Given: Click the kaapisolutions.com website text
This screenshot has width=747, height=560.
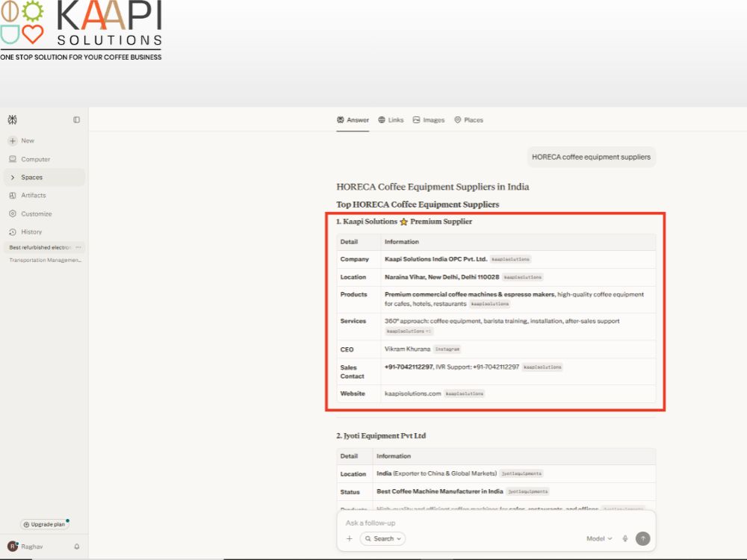Looking at the screenshot, I should click(412, 393).
